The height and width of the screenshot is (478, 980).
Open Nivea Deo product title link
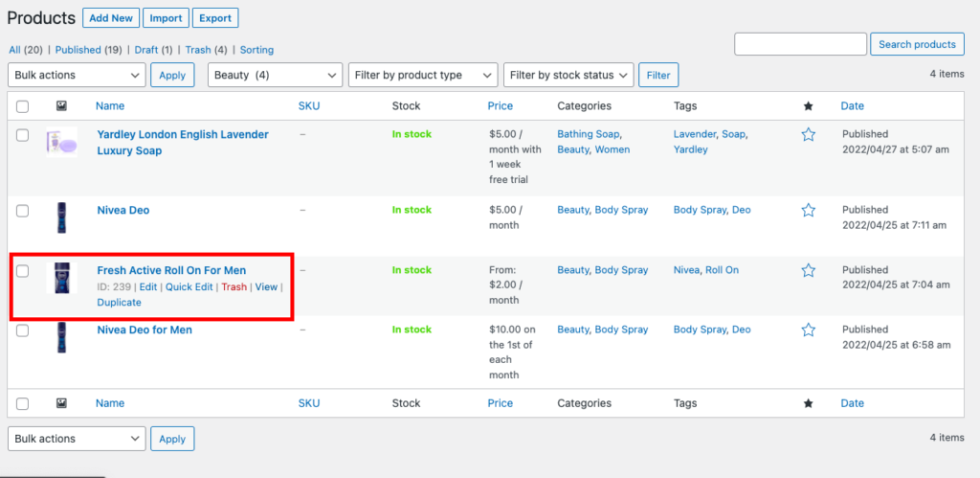click(123, 210)
